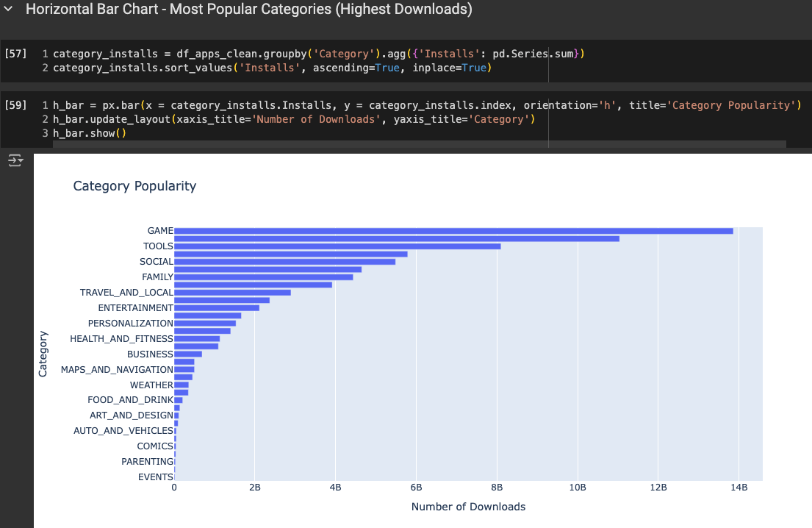Toggle the cell output options icon
The image size is (812, 528).
click(15, 160)
